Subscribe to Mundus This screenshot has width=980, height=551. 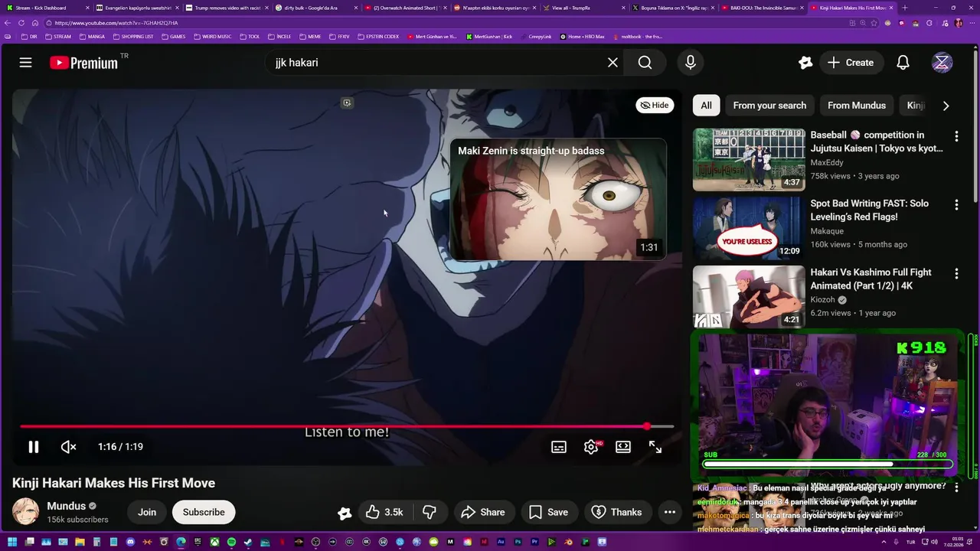[204, 512]
